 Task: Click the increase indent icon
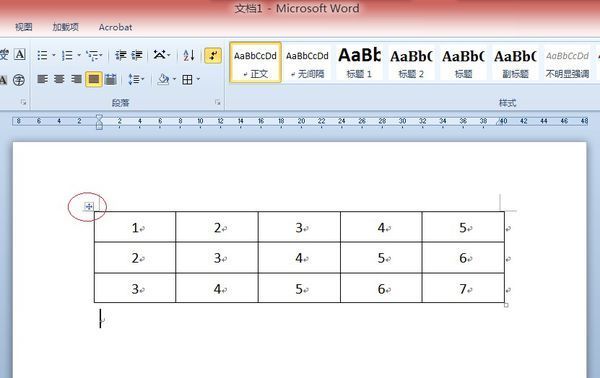[137, 55]
